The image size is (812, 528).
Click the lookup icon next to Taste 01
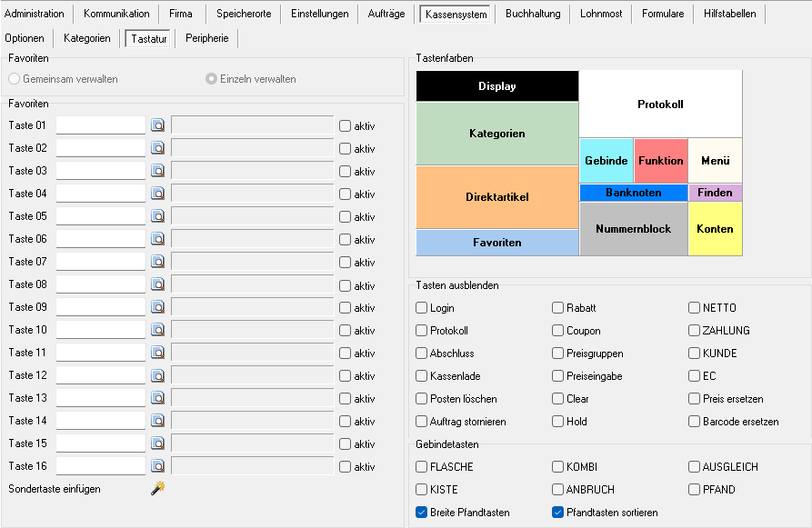157,125
